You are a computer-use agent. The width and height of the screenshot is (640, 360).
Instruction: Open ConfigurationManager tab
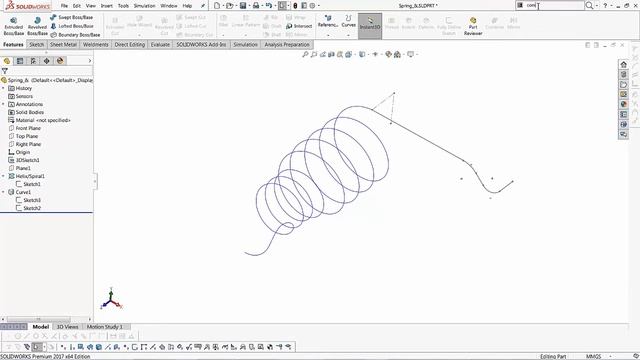(33, 61)
